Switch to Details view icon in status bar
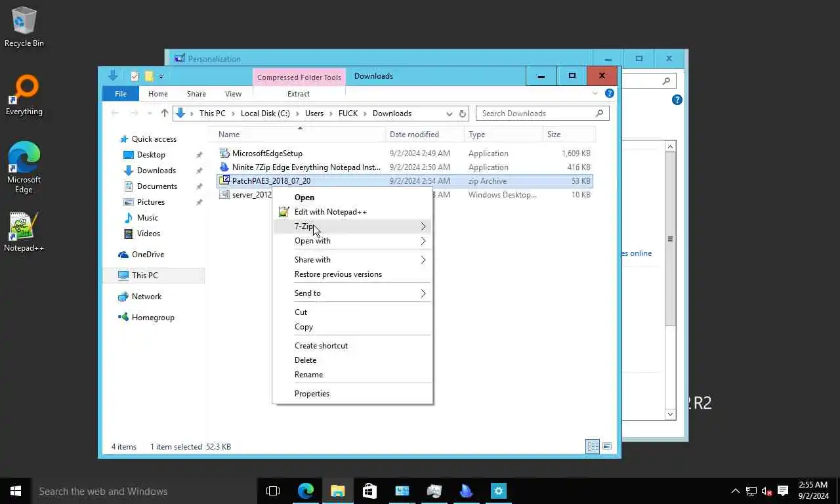The image size is (840, 504). tap(593, 447)
